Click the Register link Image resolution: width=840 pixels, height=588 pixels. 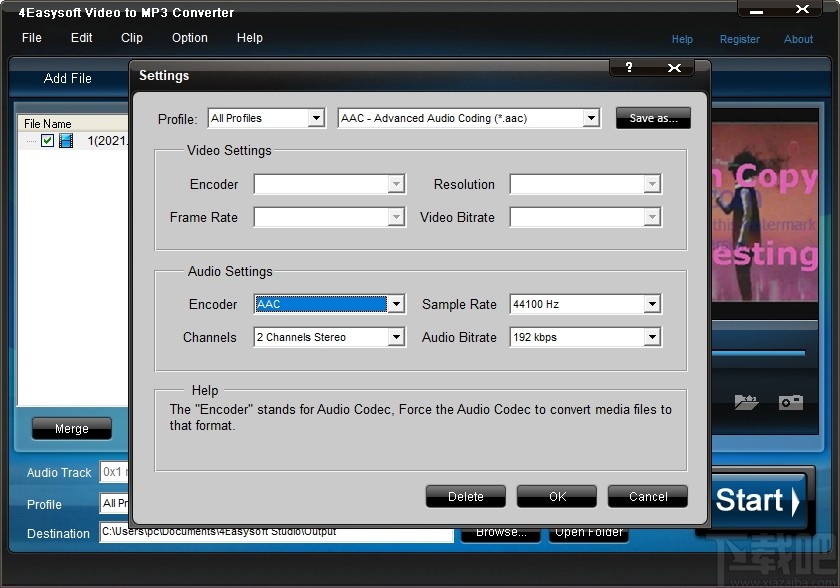pos(740,39)
